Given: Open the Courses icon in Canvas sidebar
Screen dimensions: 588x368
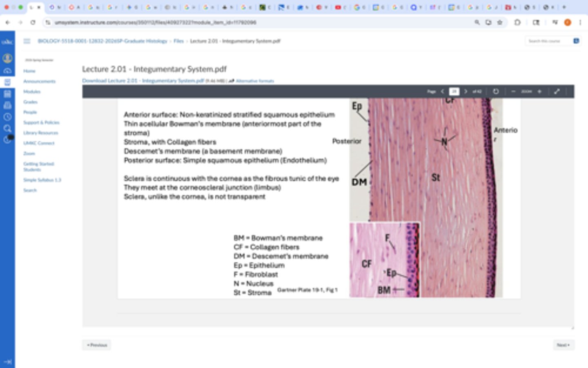Looking at the screenshot, I should point(7,82).
